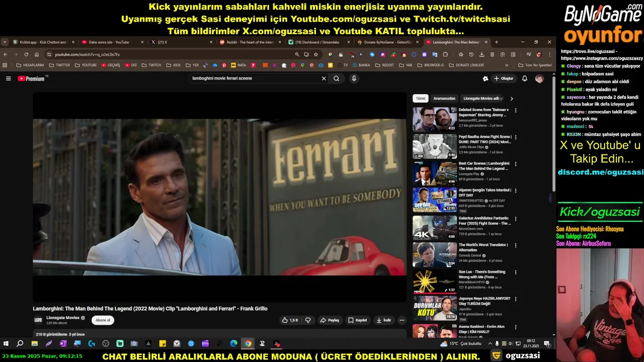
Task: Open File Explorer from the taskbar
Action: coord(34,344)
